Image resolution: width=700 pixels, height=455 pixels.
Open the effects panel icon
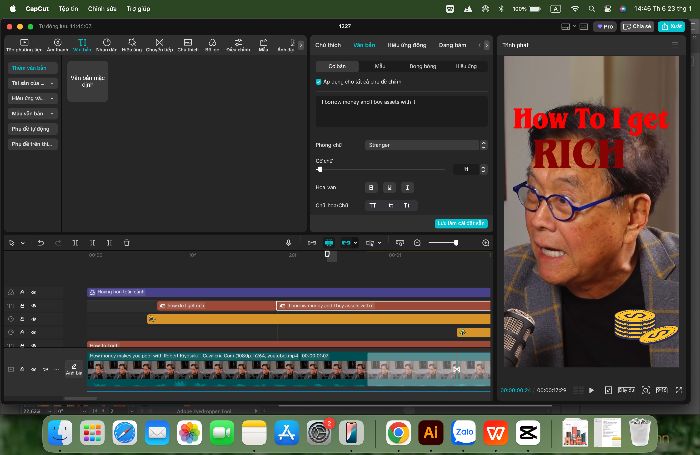[132, 44]
